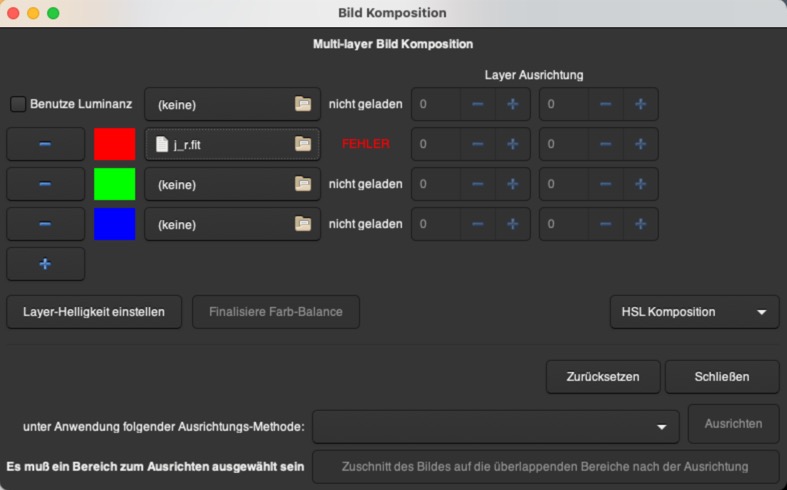Remove the green layer with minus button
The image size is (787, 490).
[45, 184]
